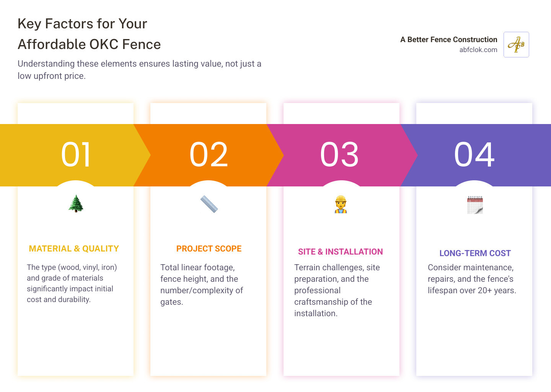Click the Total linear footage description
This screenshot has height=392, width=551.
point(201,284)
